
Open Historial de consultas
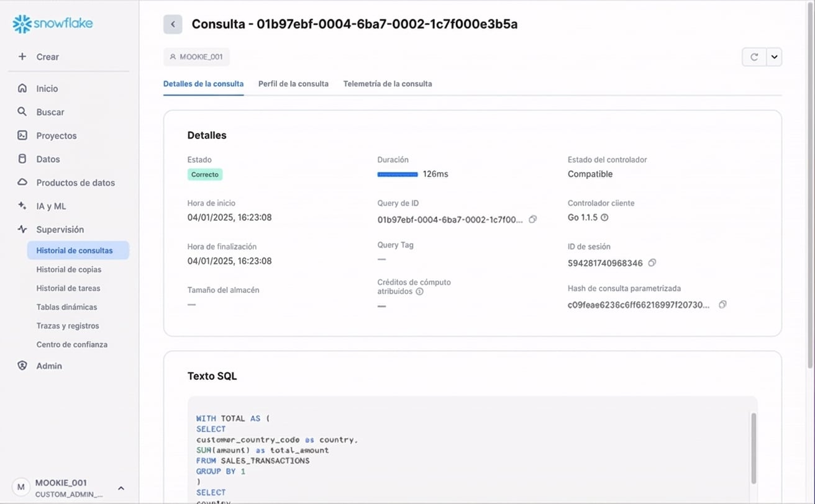click(x=78, y=251)
